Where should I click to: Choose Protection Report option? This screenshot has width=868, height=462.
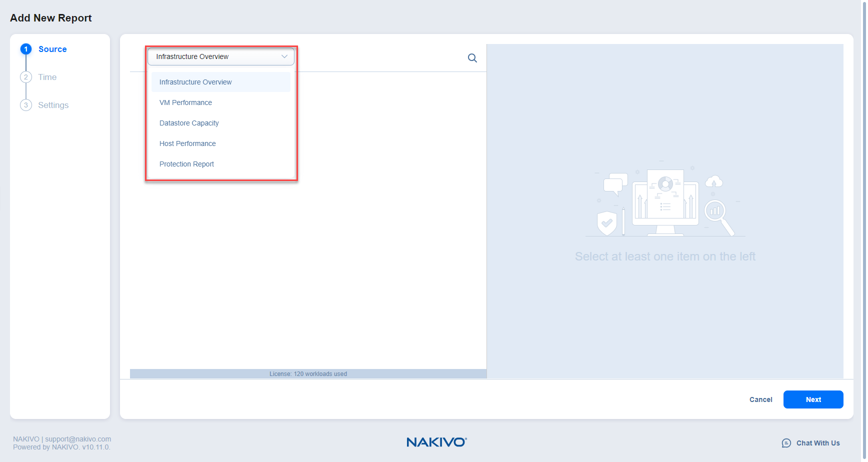(186, 164)
